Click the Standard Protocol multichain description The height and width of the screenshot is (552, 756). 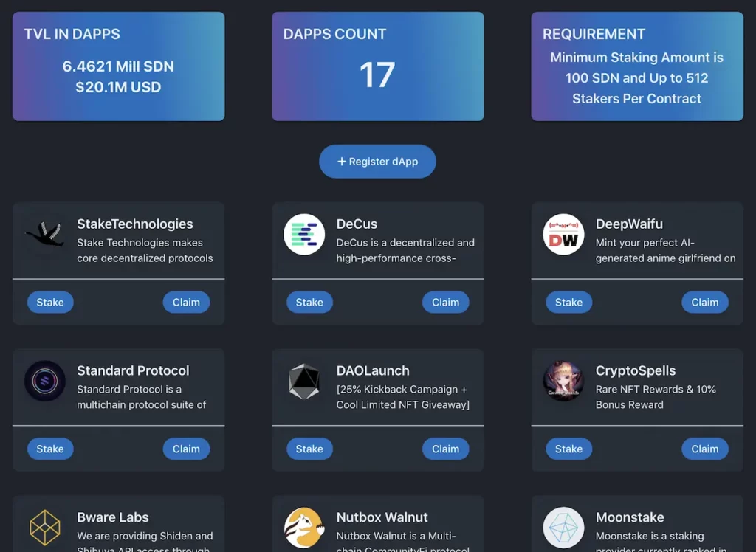[141, 397]
